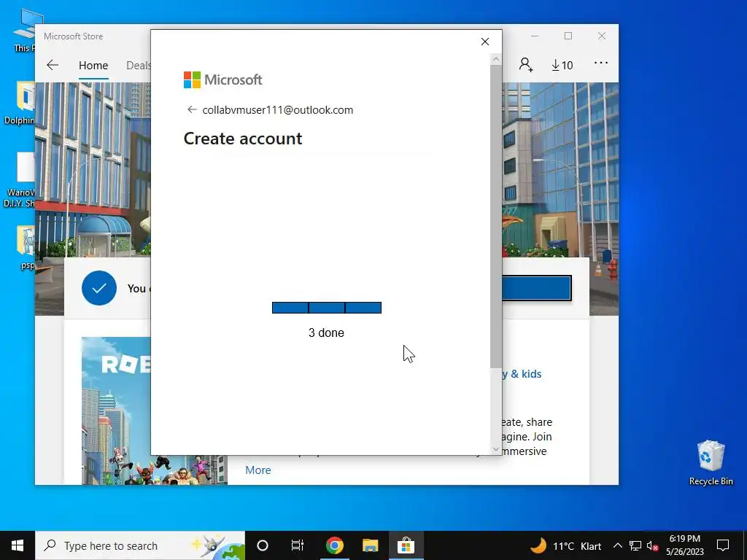This screenshot has height=560, width=747.
Task: Show hidden system tray icons
Action: pos(617,545)
